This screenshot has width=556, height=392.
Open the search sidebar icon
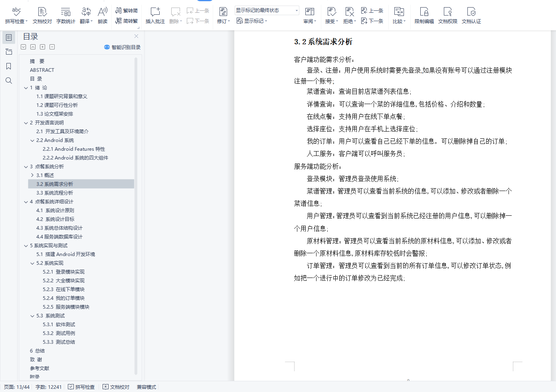[x=9, y=81]
